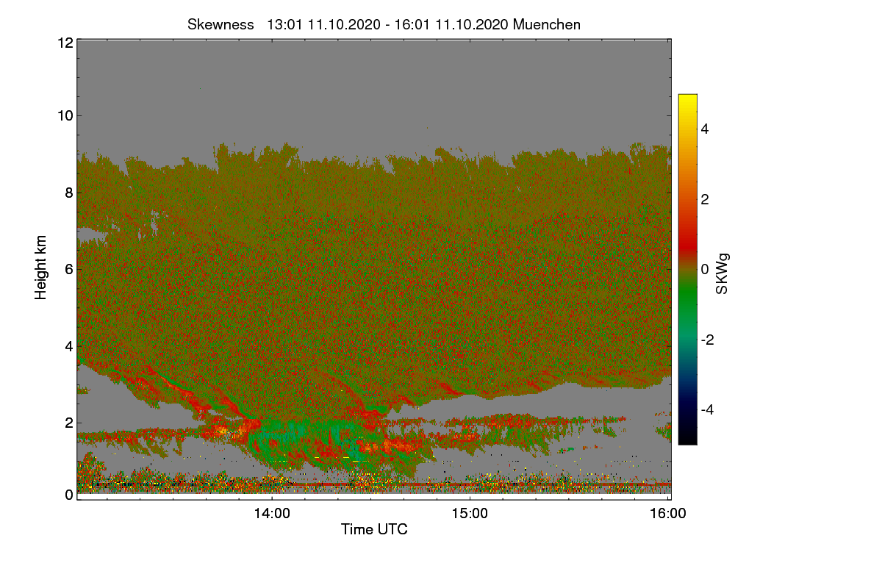
Task: Click the 'Time UTC' axis label
Action: 374,529
